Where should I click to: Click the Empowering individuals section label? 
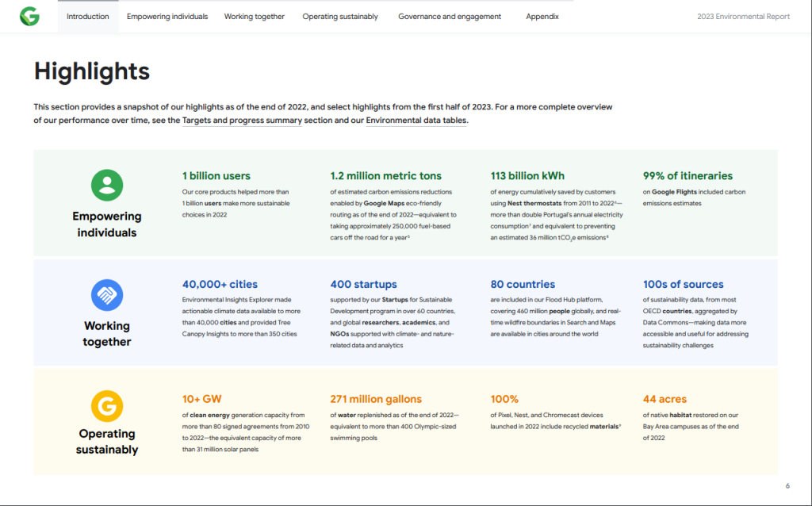tap(107, 224)
